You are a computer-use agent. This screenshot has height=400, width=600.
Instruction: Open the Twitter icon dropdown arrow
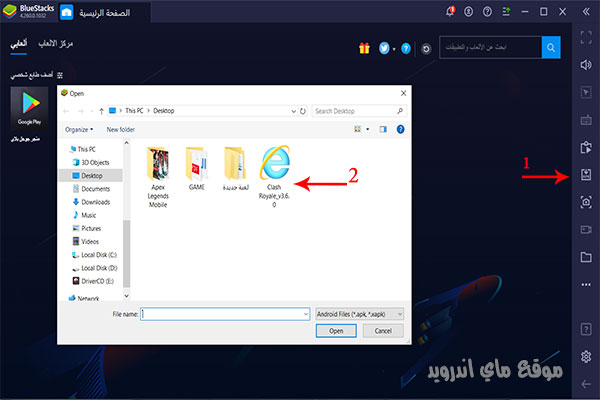coord(394,49)
